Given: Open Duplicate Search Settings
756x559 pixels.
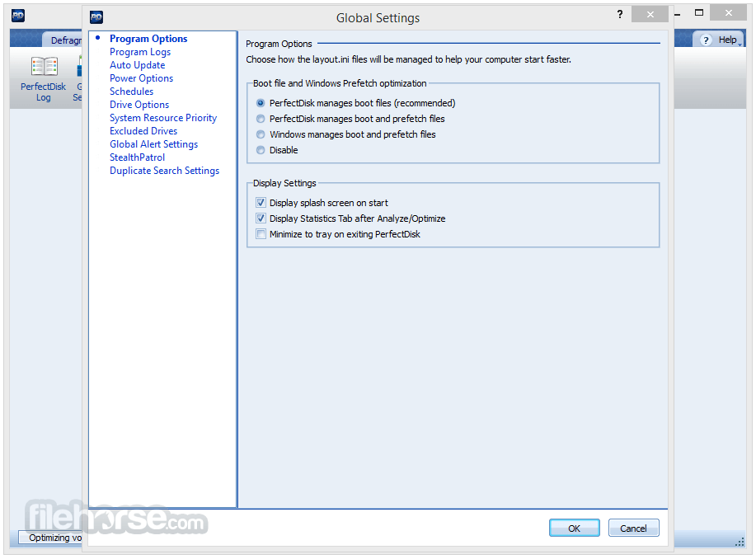Looking at the screenshot, I should tap(164, 171).
